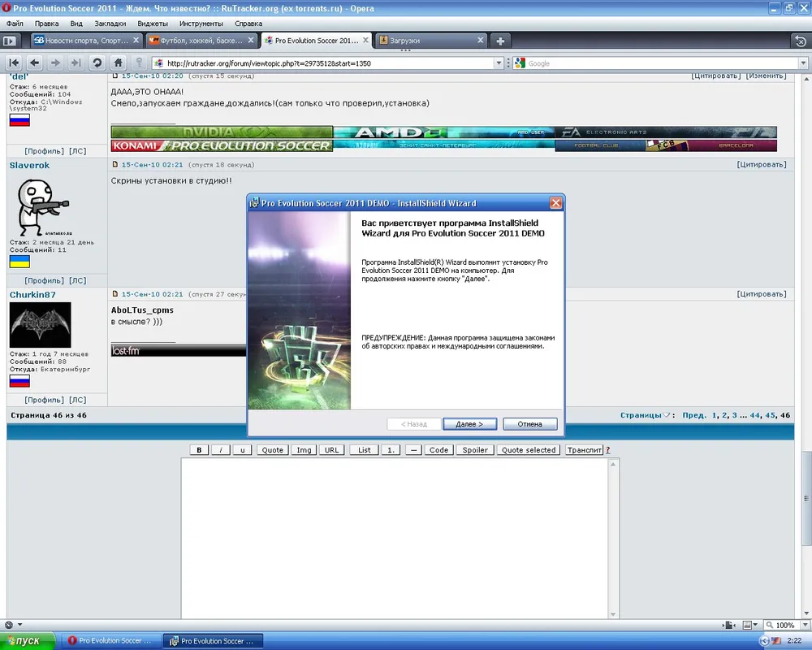The width and height of the screenshot is (812, 650).
Task: Click 'Далее >' in the installer
Action: [x=469, y=424]
